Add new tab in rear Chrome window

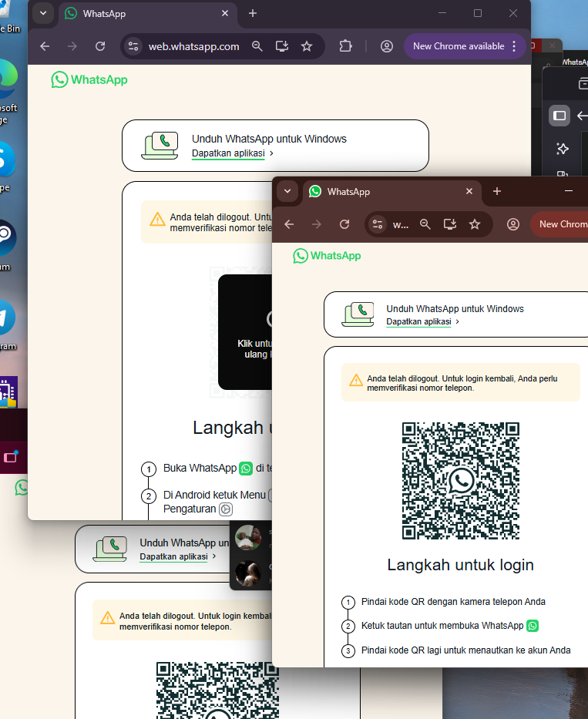[253, 13]
